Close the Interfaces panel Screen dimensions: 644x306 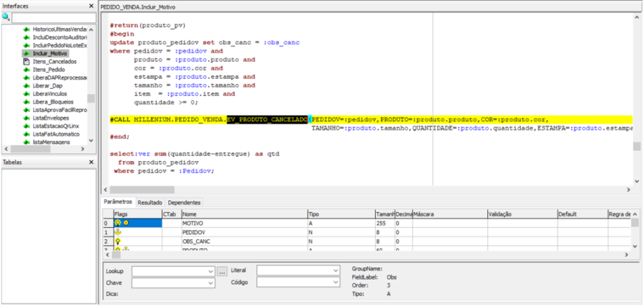[x=91, y=4]
